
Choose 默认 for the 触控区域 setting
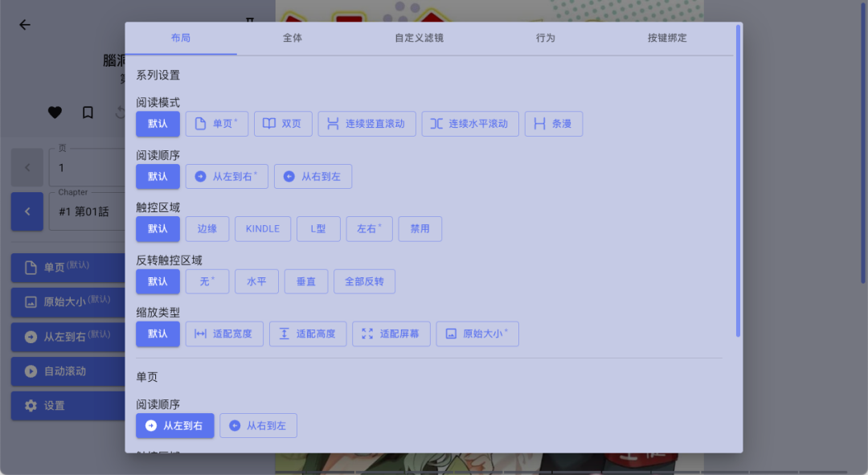point(158,228)
